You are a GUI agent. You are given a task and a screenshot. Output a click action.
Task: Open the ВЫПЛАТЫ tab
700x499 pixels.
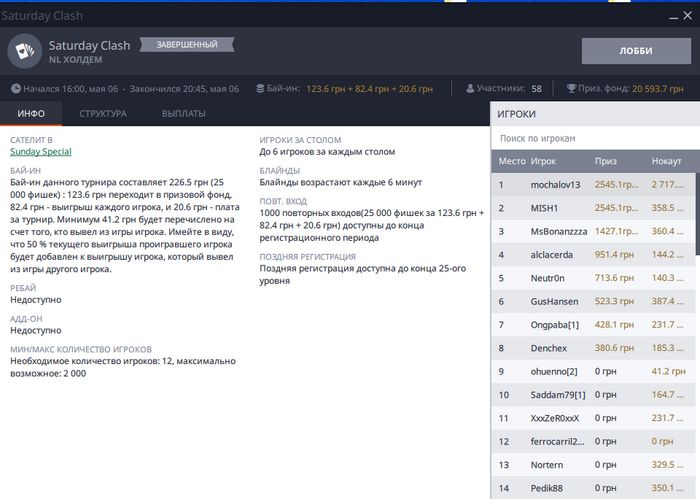pos(183,114)
